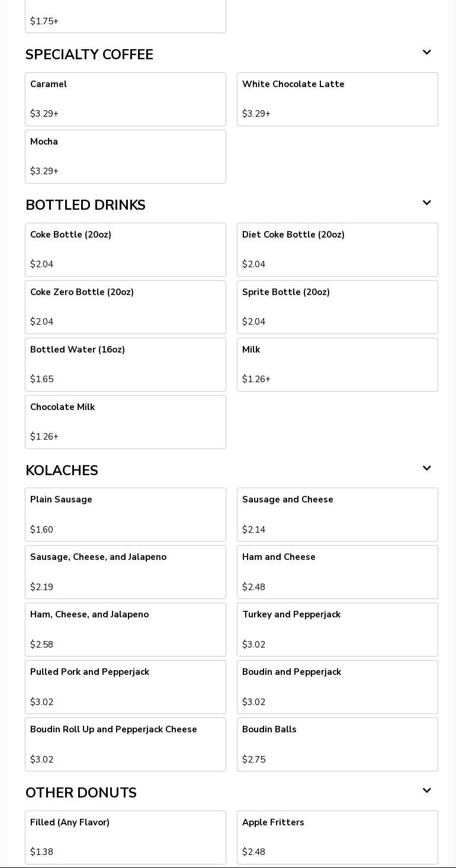Open Coke Zero Bottle (20oz) item
456x868 pixels.
126,307
